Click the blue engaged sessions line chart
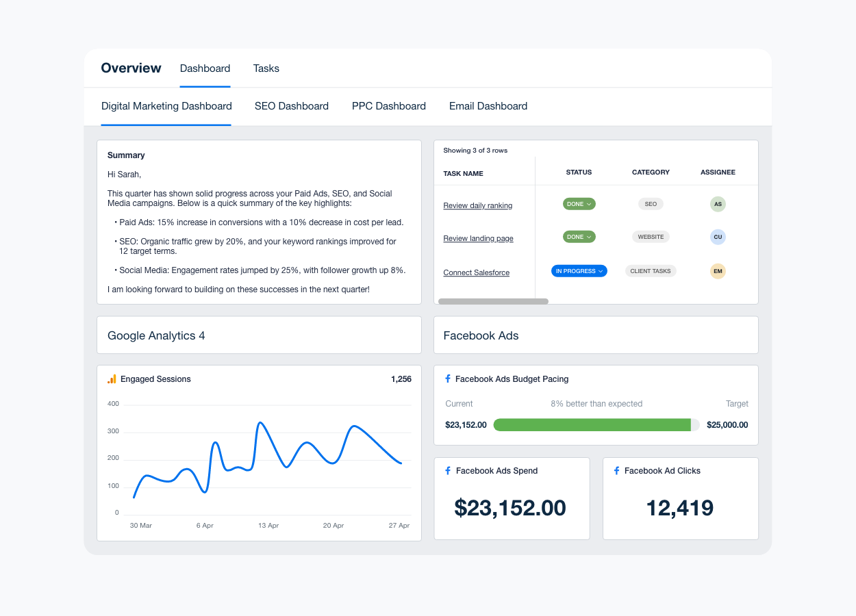This screenshot has width=856, height=616. tap(268, 459)
